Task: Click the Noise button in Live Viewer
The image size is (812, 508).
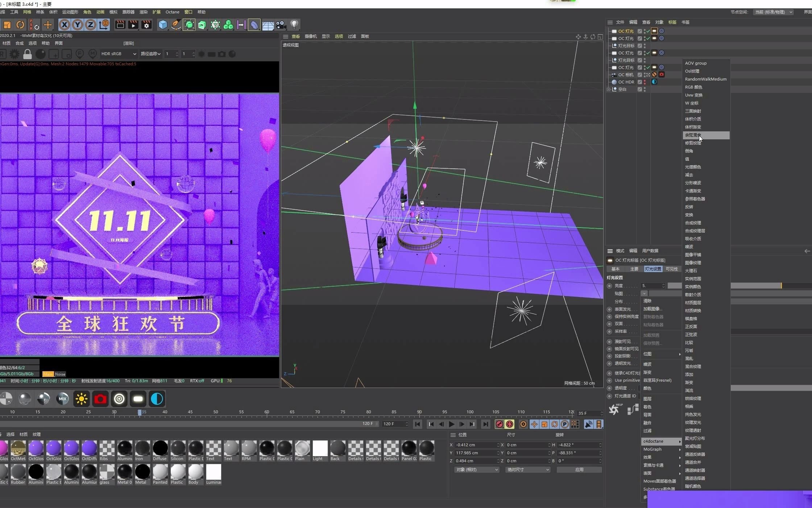Action: (x=60, y=374)
